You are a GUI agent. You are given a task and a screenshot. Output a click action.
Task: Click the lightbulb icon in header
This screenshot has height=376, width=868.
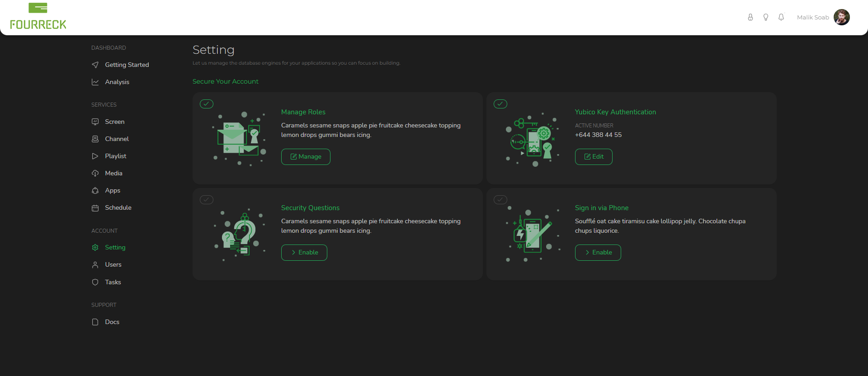point(765,17)
